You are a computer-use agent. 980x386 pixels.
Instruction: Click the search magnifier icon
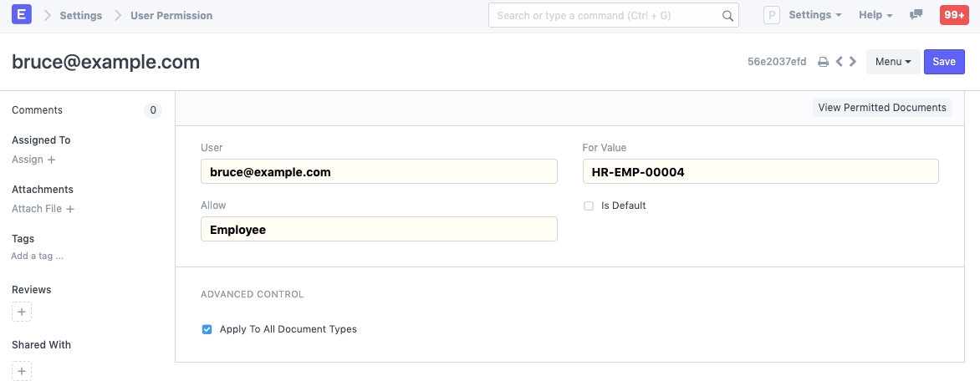pyautogui.click(x=727, y=16)
